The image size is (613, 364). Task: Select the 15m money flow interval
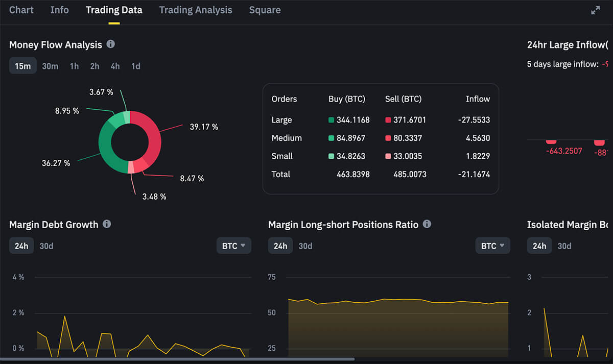coord(22,66)
